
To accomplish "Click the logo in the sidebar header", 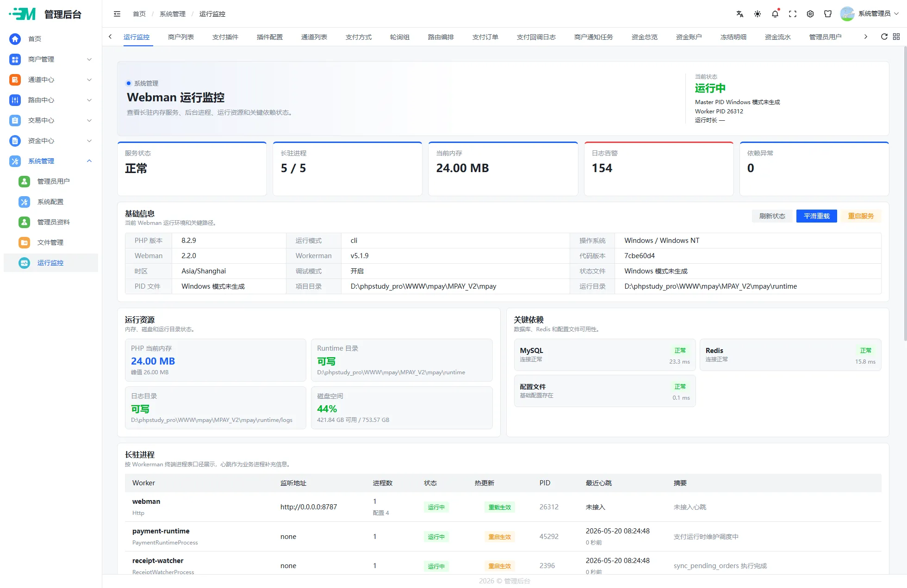I will [23, 14].
